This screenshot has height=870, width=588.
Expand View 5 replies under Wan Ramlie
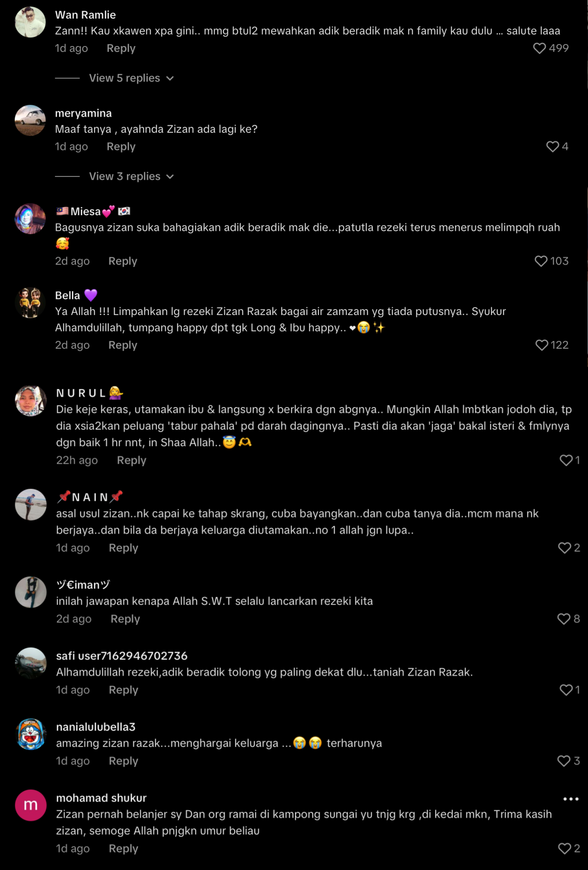point(131,78)
